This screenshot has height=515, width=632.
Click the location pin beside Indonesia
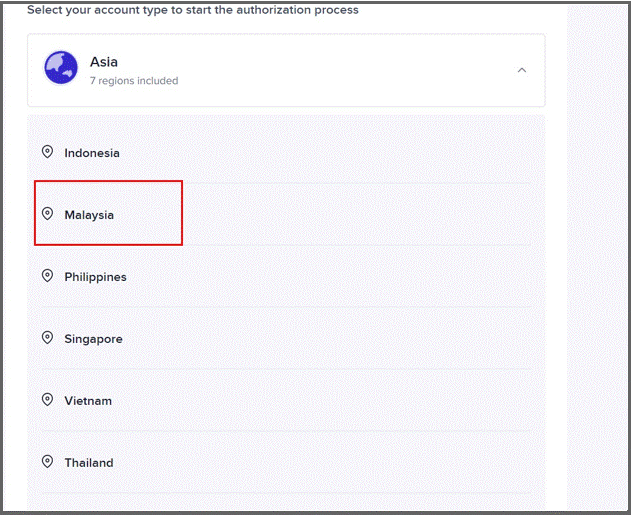pos(48,152)
